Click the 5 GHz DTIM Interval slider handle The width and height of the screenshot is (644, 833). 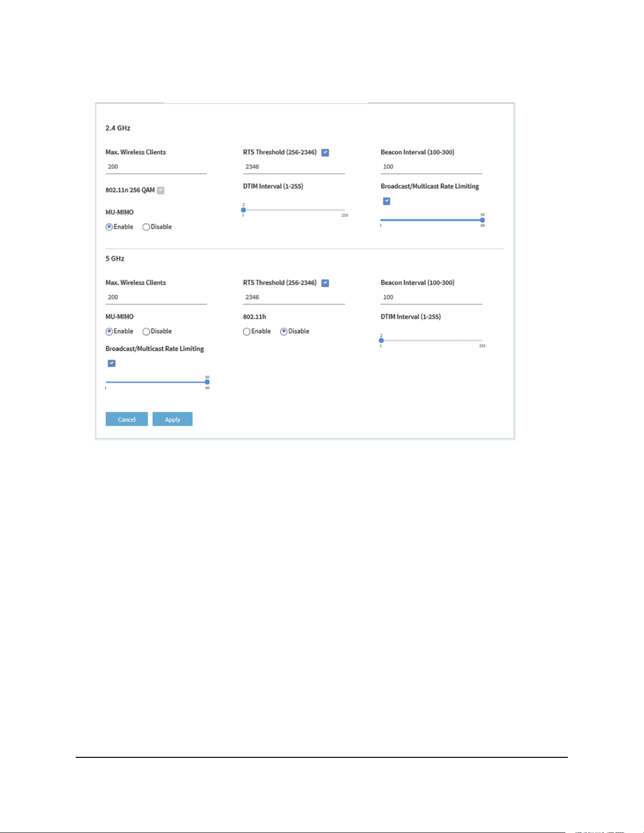[381, 341]
